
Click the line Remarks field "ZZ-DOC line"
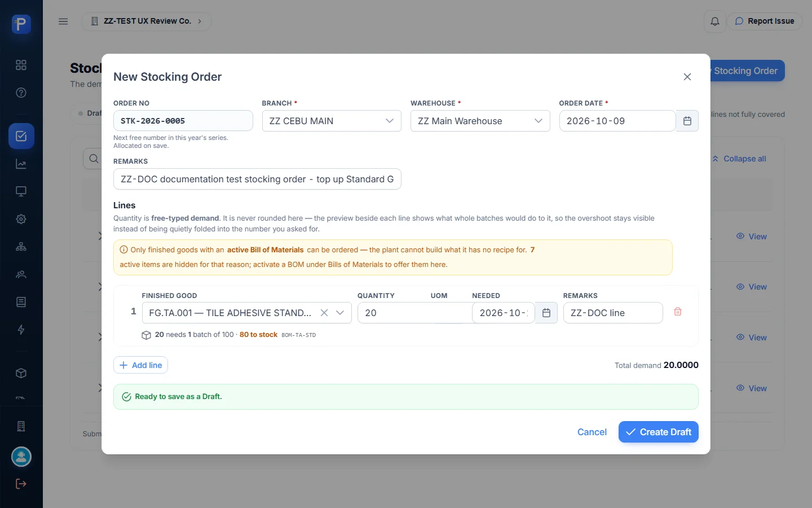(613, 313)
